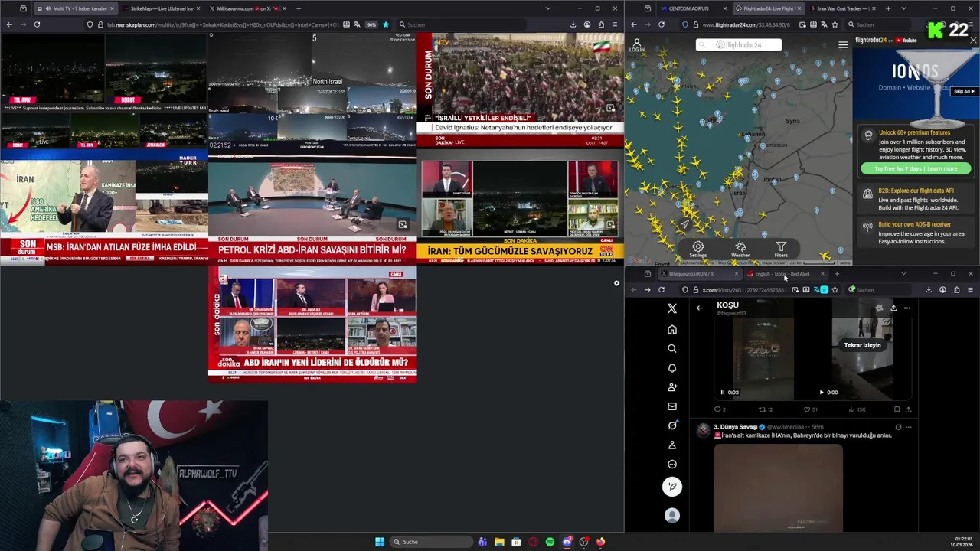Open the Bahrain kamikaze İHA video thumbnail
This screenshot has width=980, height=551.
778,487
